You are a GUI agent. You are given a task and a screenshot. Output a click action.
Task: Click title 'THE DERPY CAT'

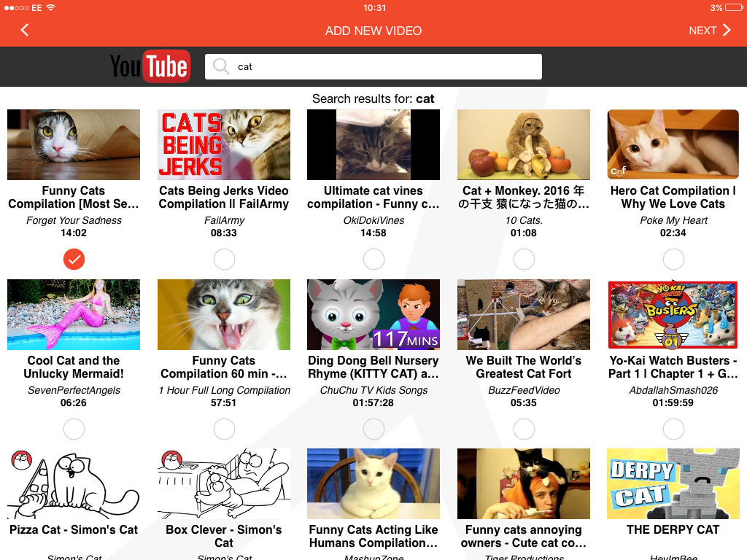coord(673,529)
